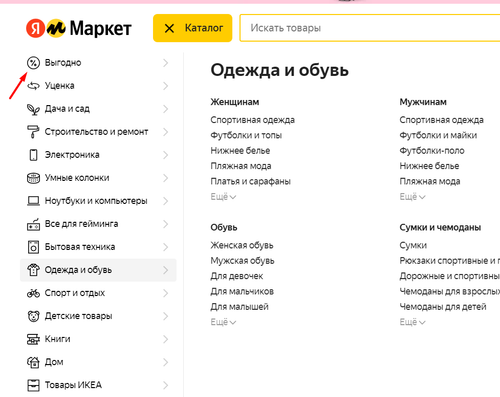This screenshot has height=397, width=500.
Task: Expand Ещё under Обувь
Action: click(x=223, y=322)
